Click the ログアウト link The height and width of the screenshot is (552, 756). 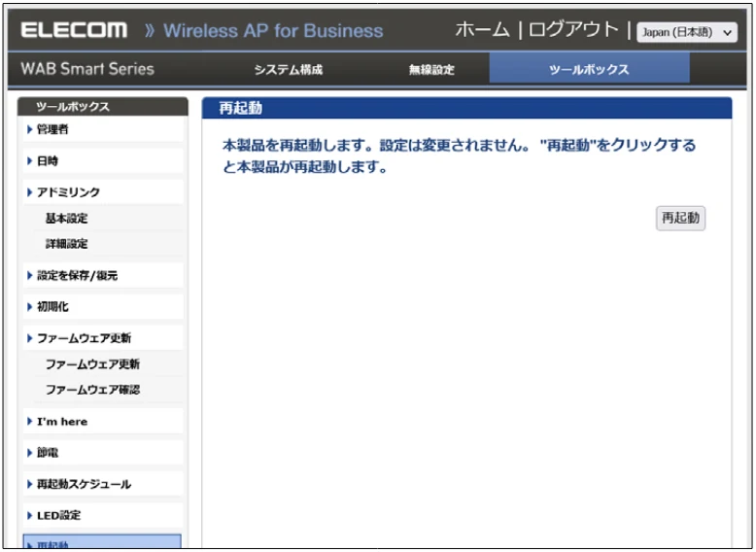(573, 30)
